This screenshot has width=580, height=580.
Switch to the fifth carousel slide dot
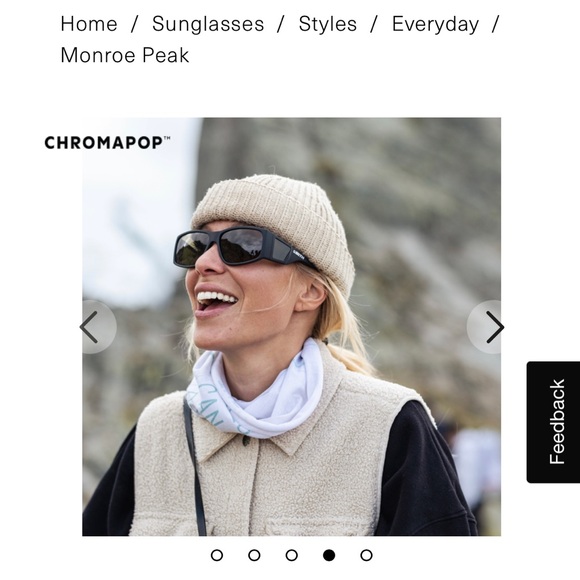(x=366, y=555)
